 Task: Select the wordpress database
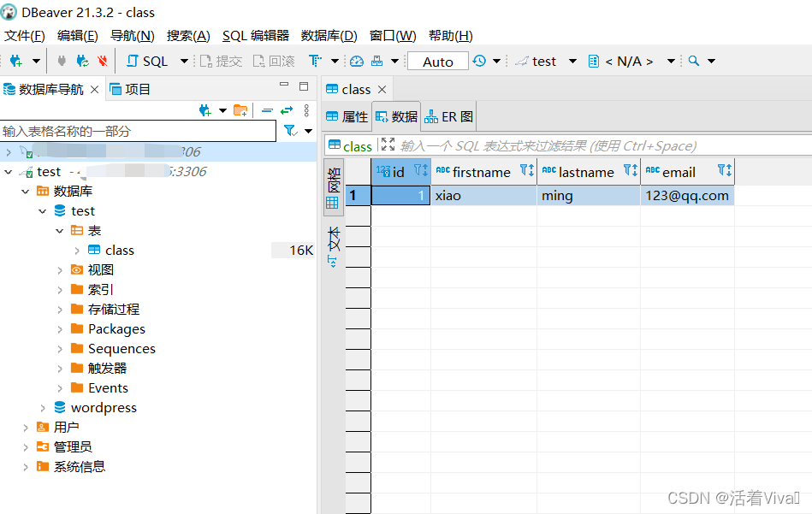(x=104, y=408)
